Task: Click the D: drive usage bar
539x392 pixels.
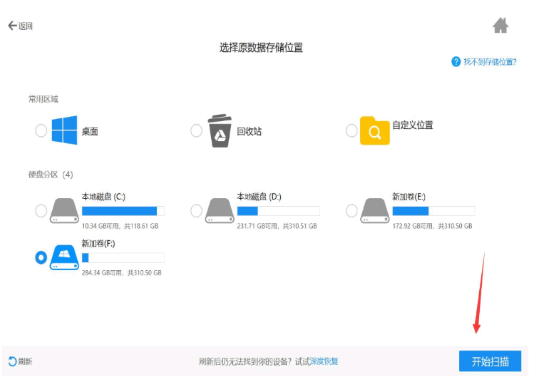Action: point(279,210)
